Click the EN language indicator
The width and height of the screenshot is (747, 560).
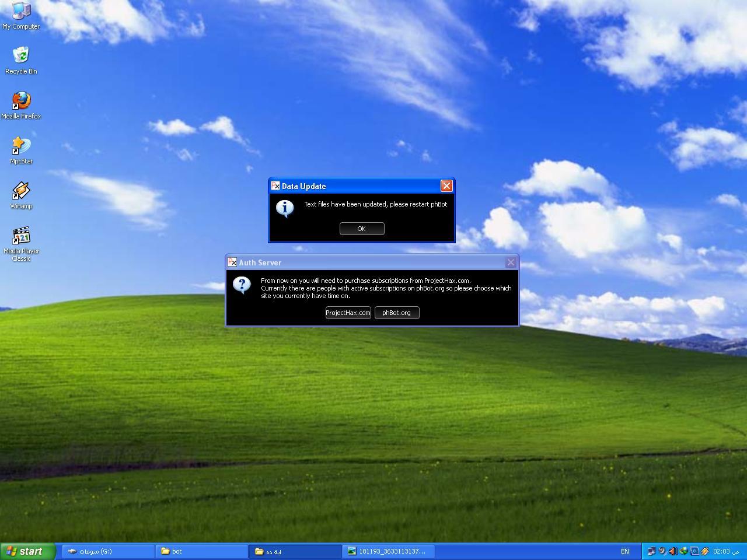click(x=625, y=551)
